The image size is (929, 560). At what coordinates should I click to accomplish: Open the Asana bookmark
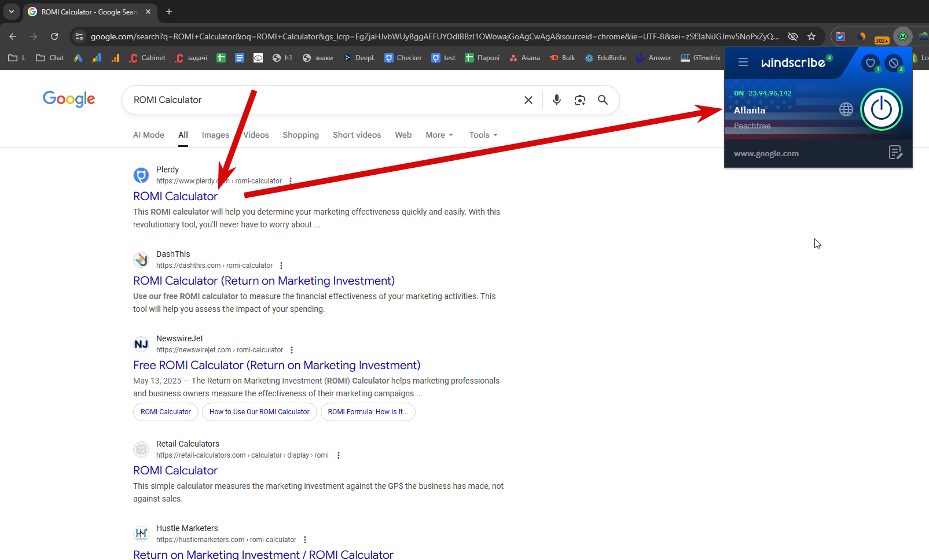(524, 58)
